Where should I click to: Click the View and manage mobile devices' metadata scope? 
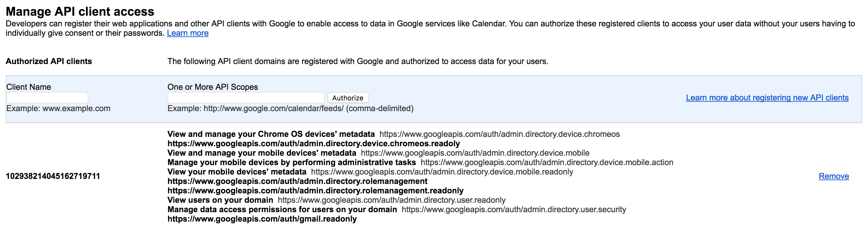[262, 153]
